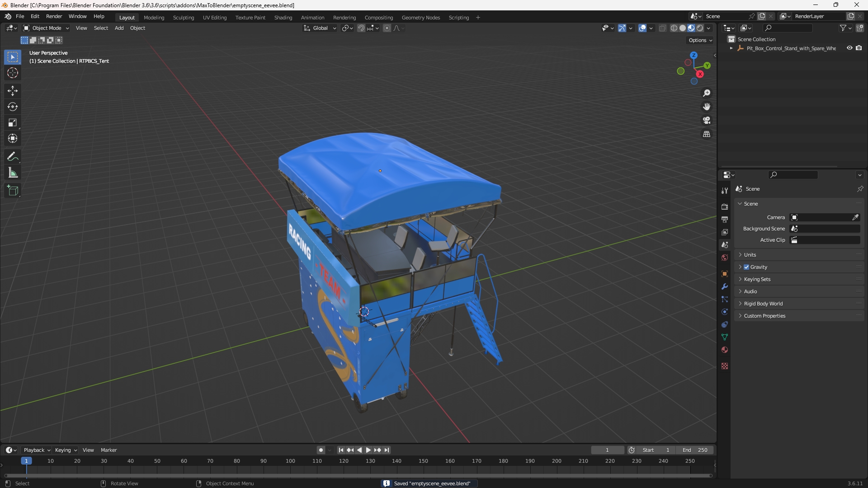Screen dimensions: 868x488
Task: Click the frame 1 playhead marker
Action: [26, 461]
